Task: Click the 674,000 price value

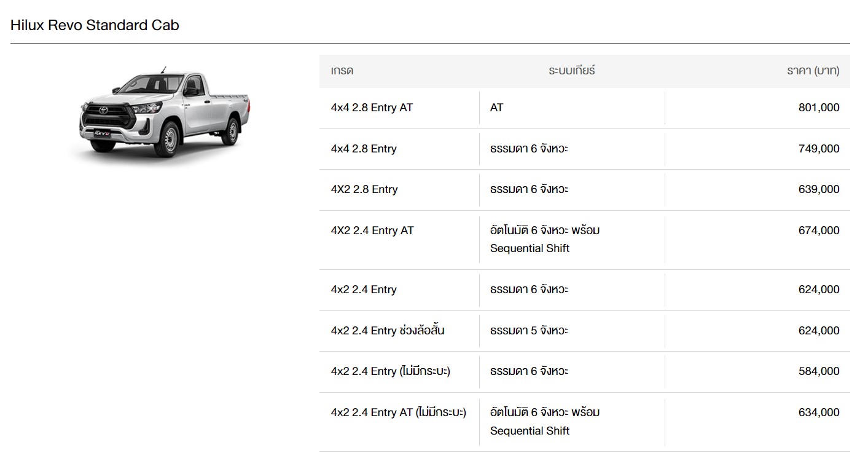Action: click(x=818, y=231)
